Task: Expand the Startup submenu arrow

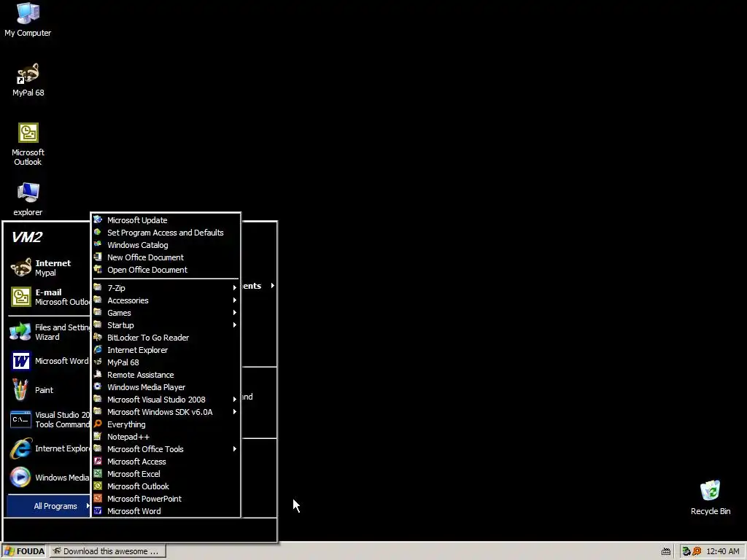Action: tap(234, 324)
